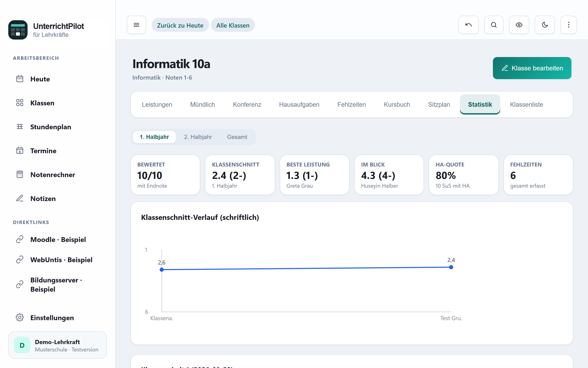588x368 pixels.
Task: Open Klassen in the sidebar
Action: (x=58, y=103)
